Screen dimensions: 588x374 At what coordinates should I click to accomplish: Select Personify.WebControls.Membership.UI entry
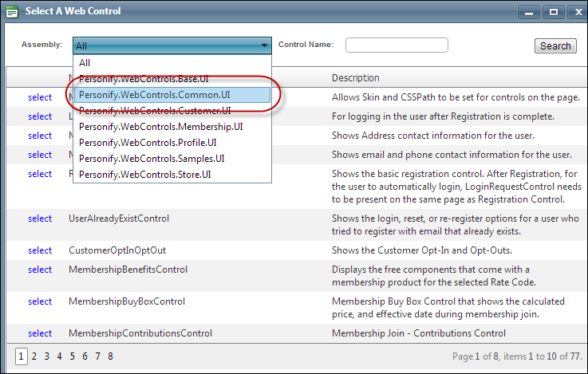point(160,126)
